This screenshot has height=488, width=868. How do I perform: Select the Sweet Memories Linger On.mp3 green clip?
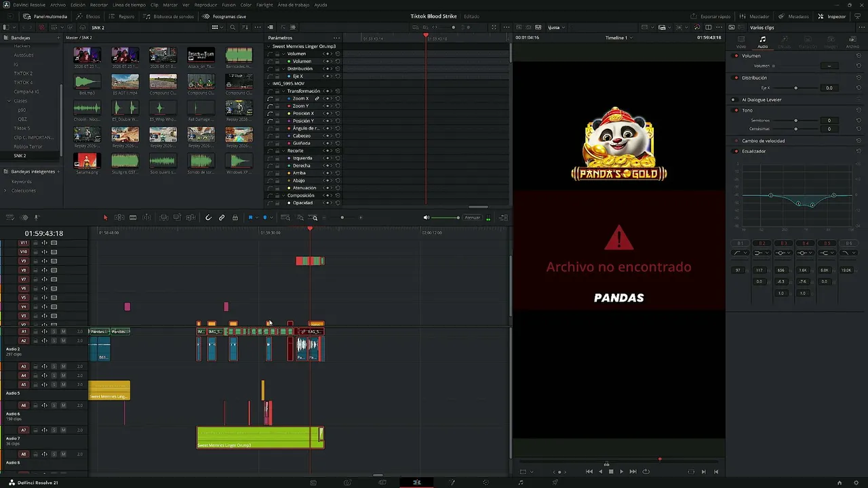pos(260,437)
